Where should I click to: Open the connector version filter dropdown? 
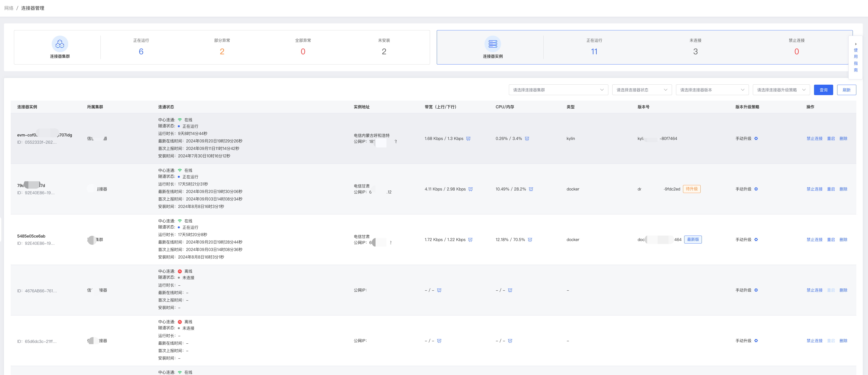click(712, 90)
